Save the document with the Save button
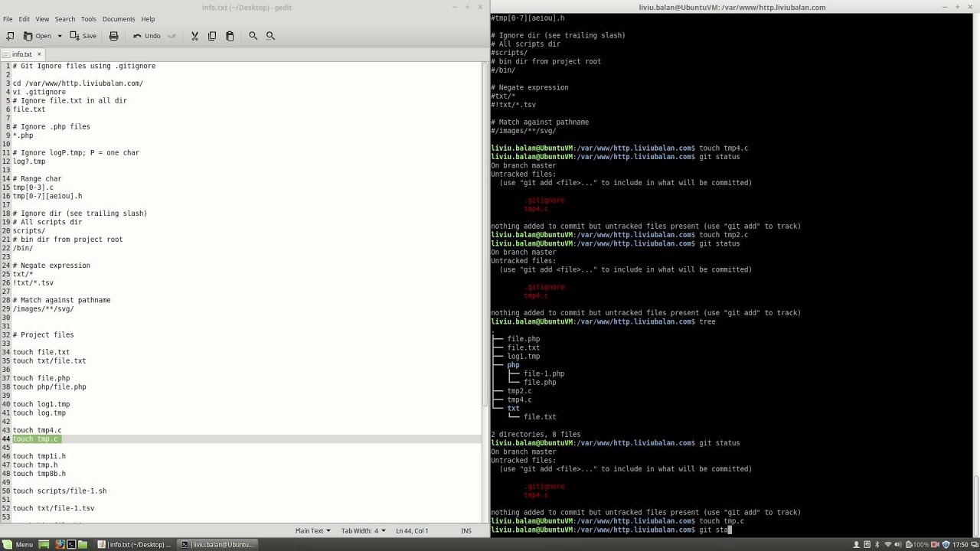 (x=83, y=36)
